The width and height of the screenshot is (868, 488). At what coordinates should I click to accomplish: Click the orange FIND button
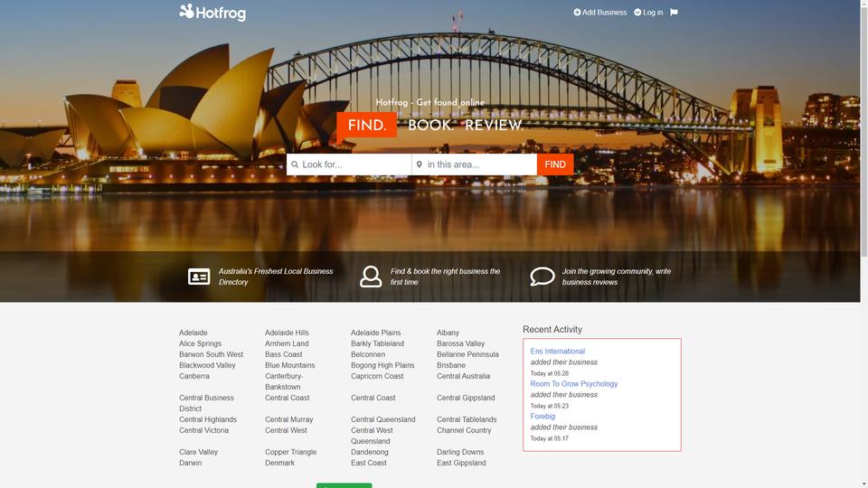554,164
